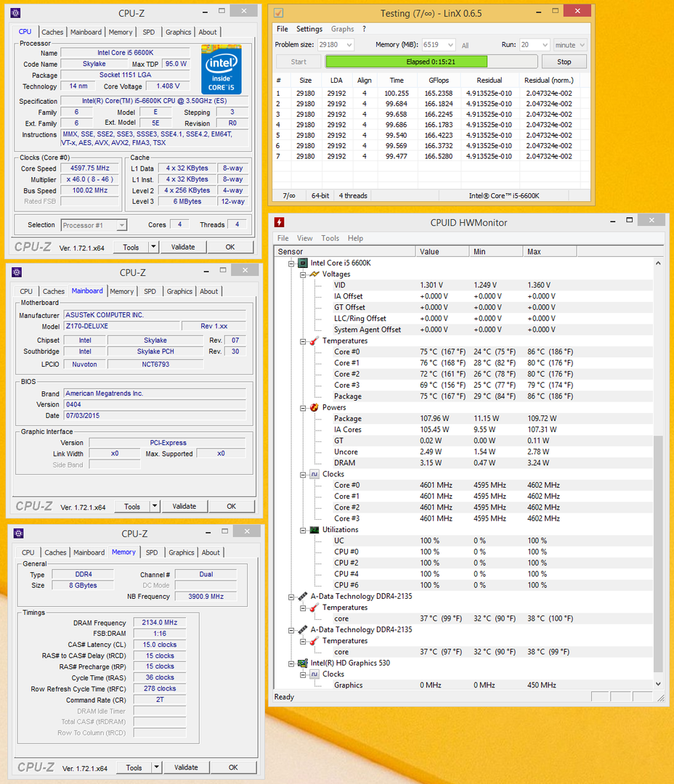Screen dimensions: 674x784
Task: Open the View menu in HWMonitor
Action: click(x=305, y=238)
